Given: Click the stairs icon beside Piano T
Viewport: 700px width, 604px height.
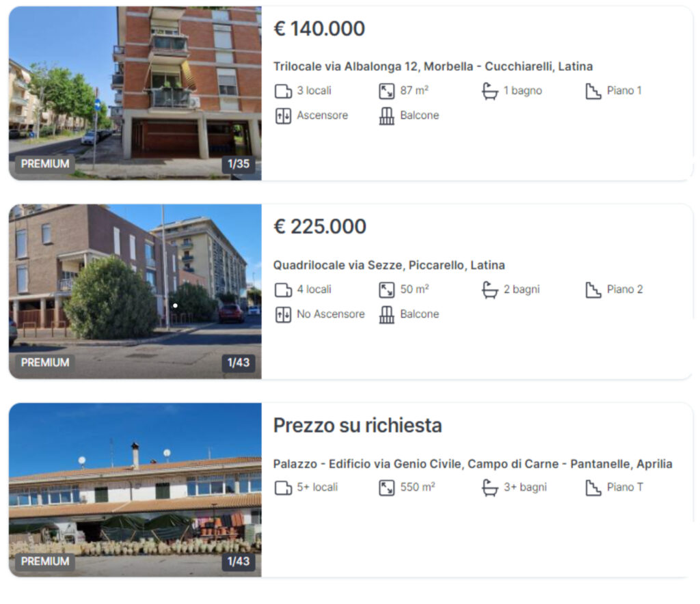Looking at the screenshot, I should click(593, 488).
